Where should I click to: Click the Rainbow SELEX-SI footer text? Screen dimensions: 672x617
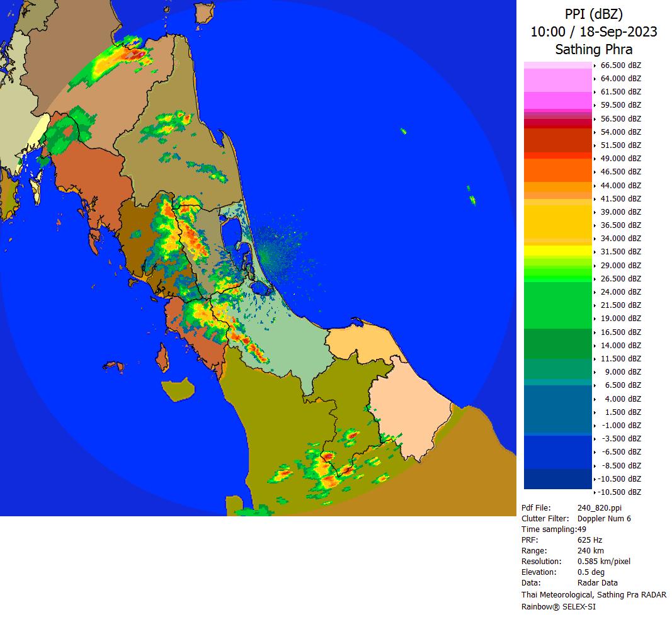558,606
